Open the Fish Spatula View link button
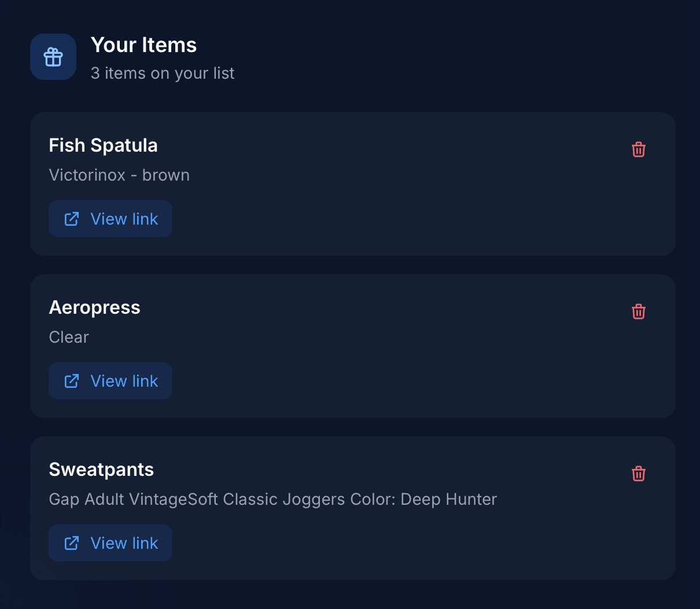Image resolution: width=700 pixels, height=609 pixels. [x=110, y=219]
